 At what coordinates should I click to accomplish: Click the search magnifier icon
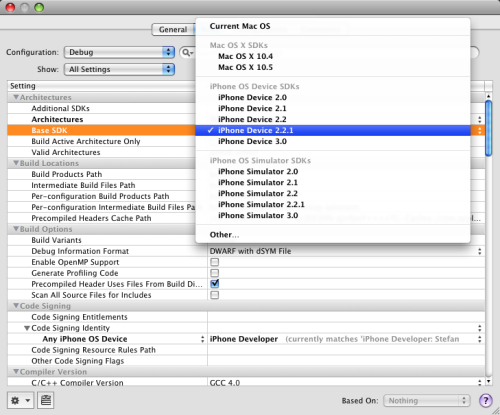pyautogui.click(x=187, y=52)
